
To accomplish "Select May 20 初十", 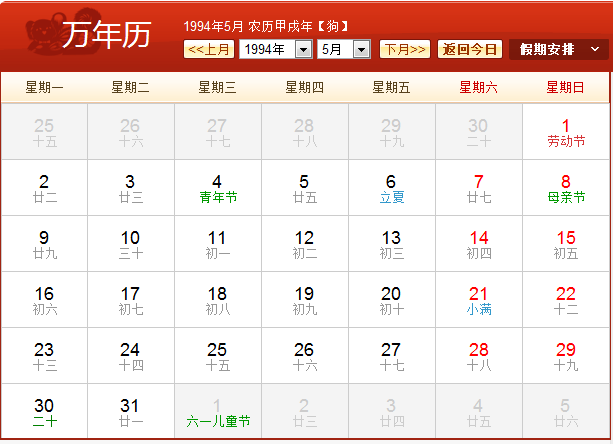I will (392, 300).
